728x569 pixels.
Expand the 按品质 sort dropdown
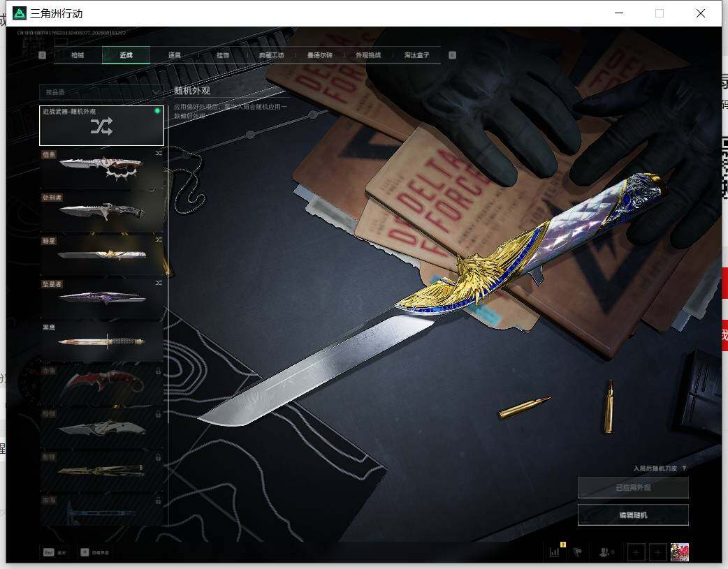(101, 92)
